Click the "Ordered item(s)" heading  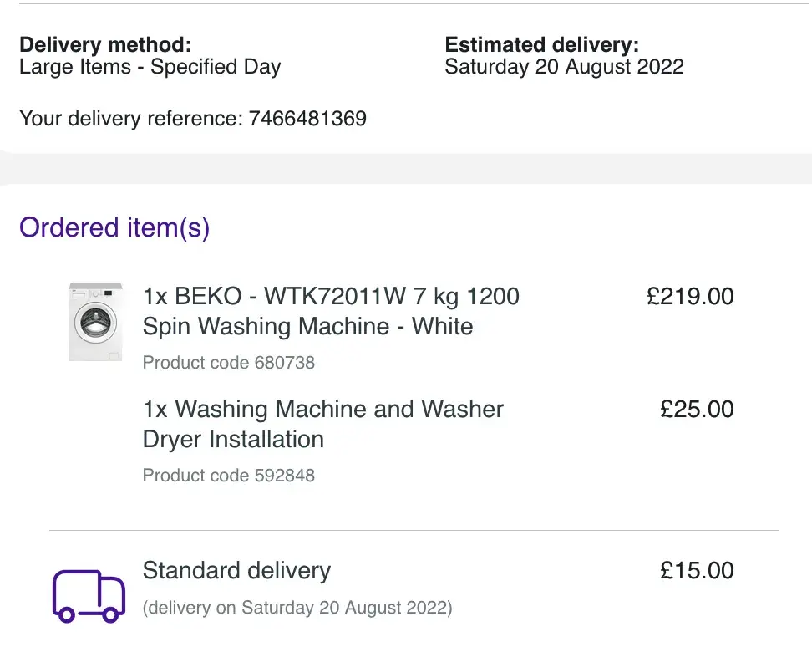(114, 227)
